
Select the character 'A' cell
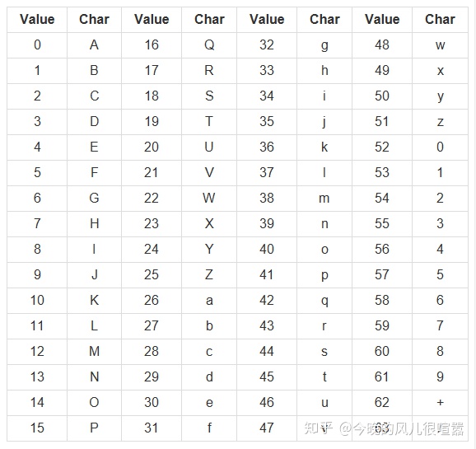94,45
